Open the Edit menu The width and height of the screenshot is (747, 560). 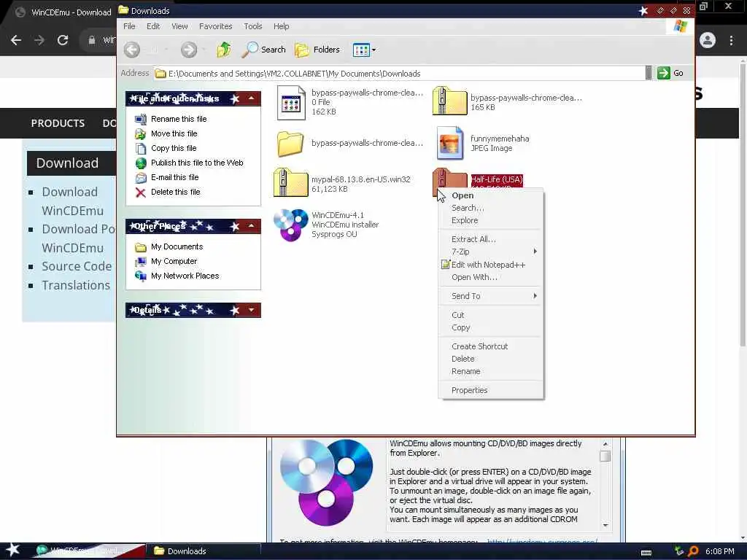[153, 26]
